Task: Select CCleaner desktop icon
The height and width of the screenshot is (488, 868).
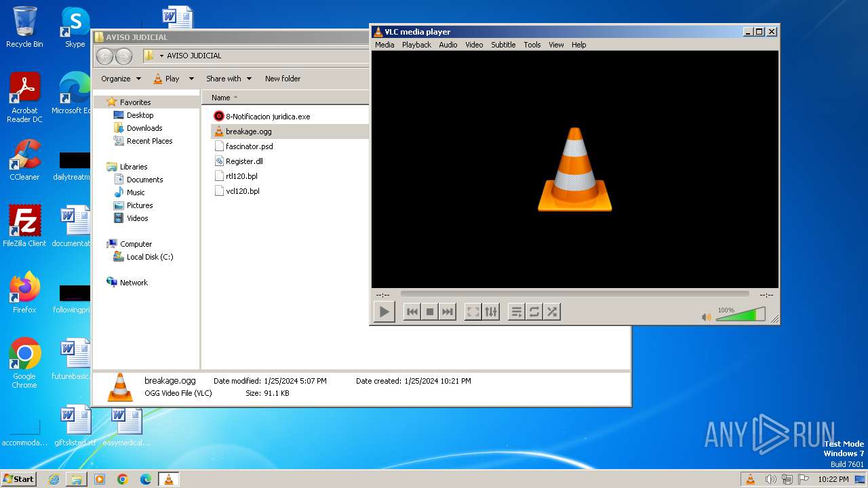Action: 24,160
